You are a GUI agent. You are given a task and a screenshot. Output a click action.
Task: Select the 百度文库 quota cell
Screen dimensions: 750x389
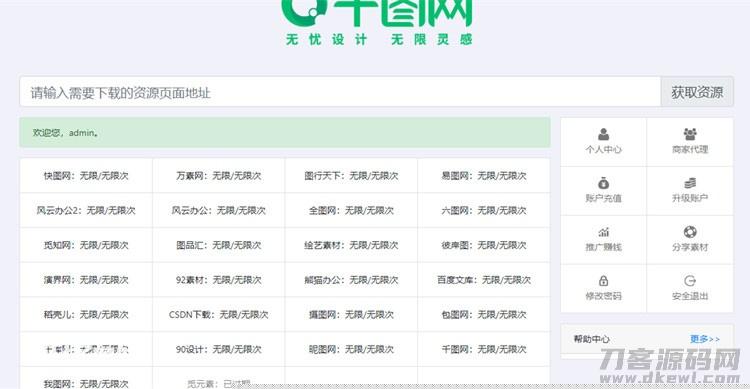[x=484, y=279]
